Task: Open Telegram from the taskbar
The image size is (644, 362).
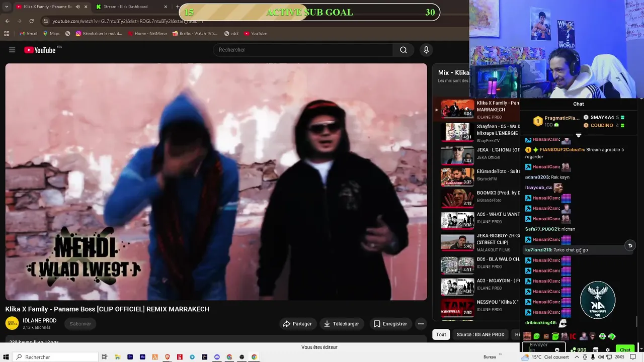Action: 192,357
